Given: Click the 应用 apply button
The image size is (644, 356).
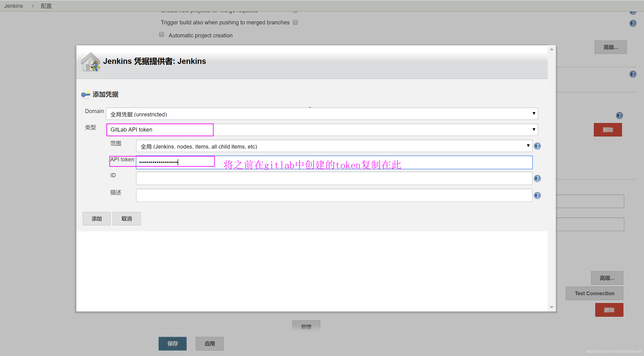Looking at the screenshot, I should coord(209,343).
